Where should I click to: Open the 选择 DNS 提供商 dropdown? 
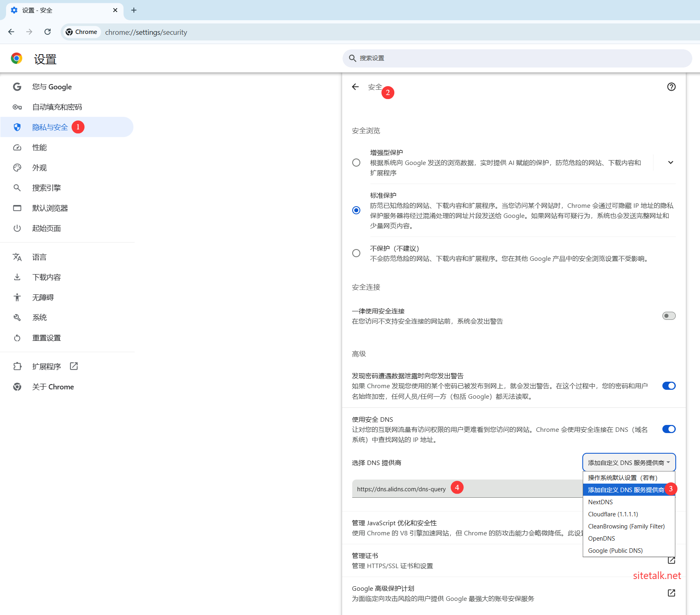[x=629, y=463]
